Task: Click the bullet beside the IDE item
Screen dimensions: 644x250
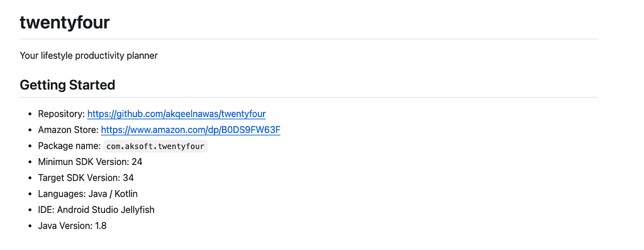Action: [30, 210]
